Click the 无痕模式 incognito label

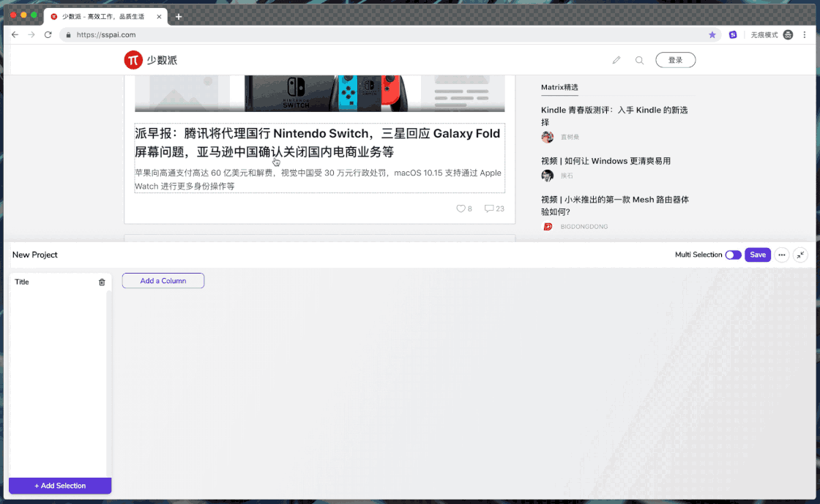tap(764, 34)
